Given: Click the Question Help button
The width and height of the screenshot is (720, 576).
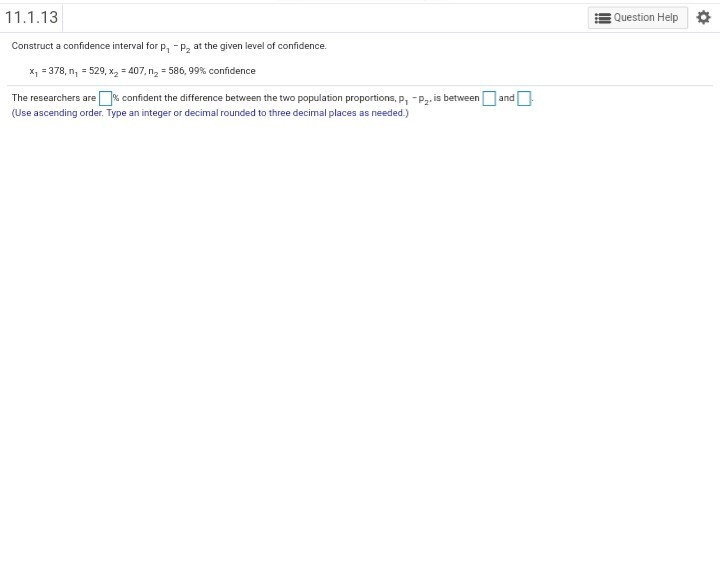Looking at the screenshot, I should point(638,17).
